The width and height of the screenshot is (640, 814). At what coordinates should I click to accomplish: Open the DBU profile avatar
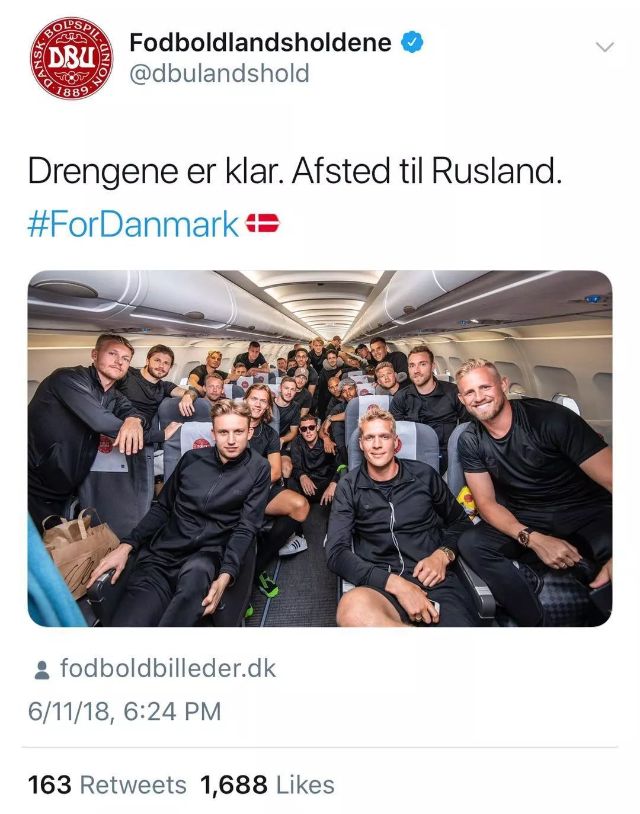coord(71,58)
